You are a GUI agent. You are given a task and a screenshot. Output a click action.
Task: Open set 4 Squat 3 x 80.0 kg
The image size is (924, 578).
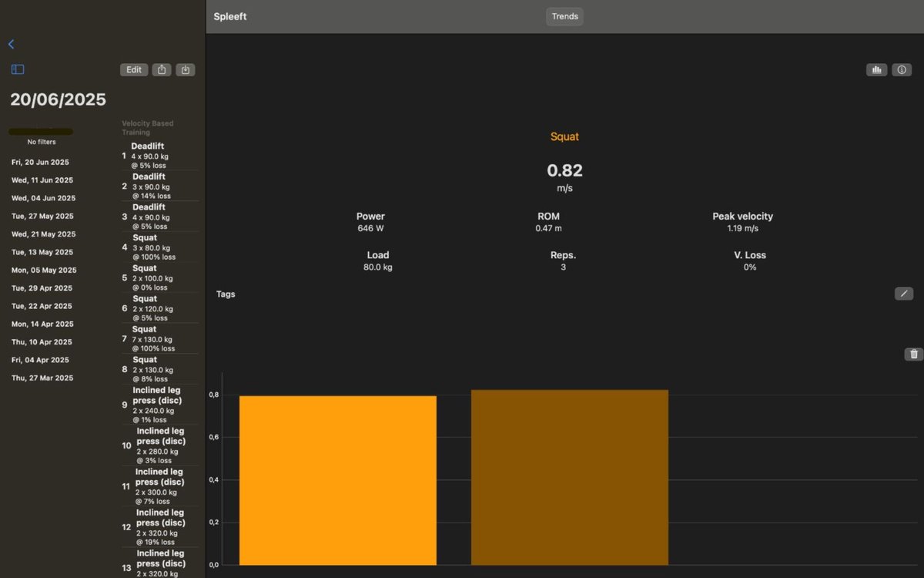159,247
